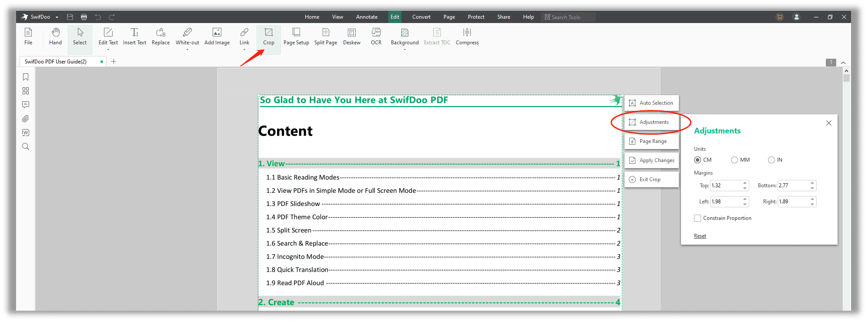Choose the Edit Text tool

108,37
